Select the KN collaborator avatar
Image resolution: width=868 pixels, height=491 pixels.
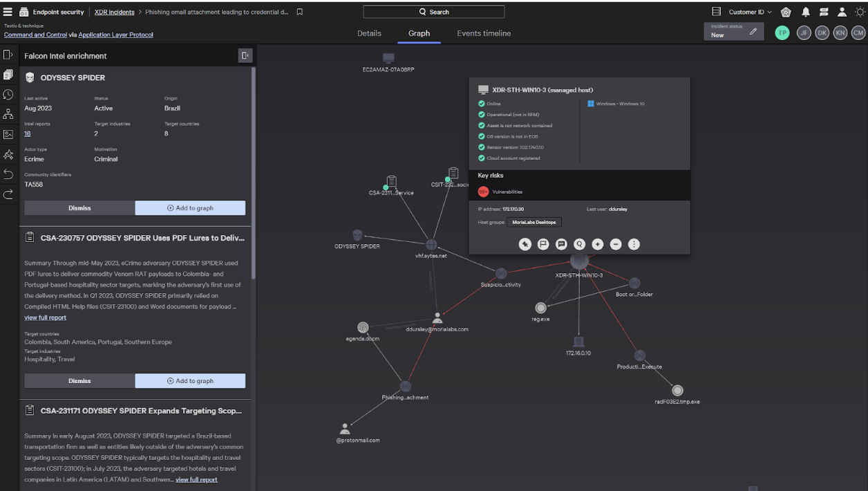[840, 33]
